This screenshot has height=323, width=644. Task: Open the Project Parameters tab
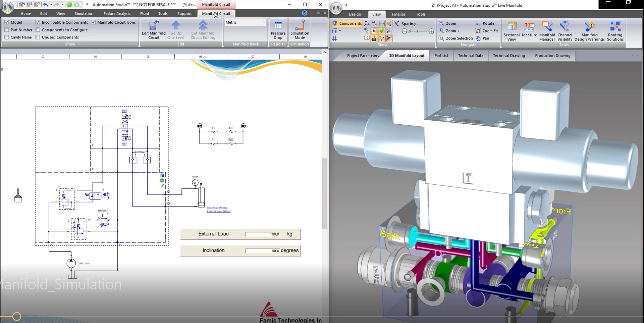363,55
